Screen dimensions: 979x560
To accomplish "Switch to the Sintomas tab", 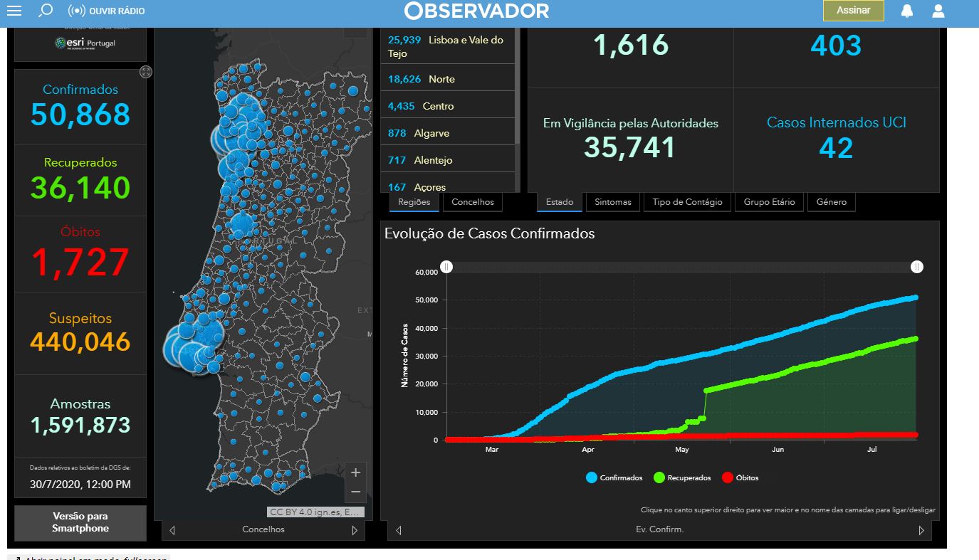I will click(613, 202).
